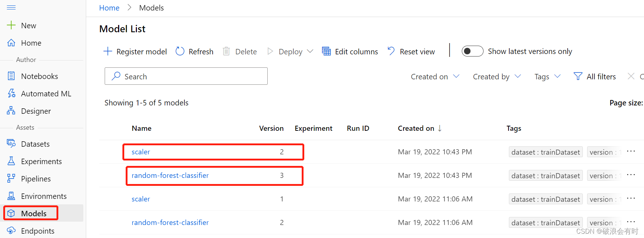Open random-forest-classifier version 2 link

coord(170,222)
